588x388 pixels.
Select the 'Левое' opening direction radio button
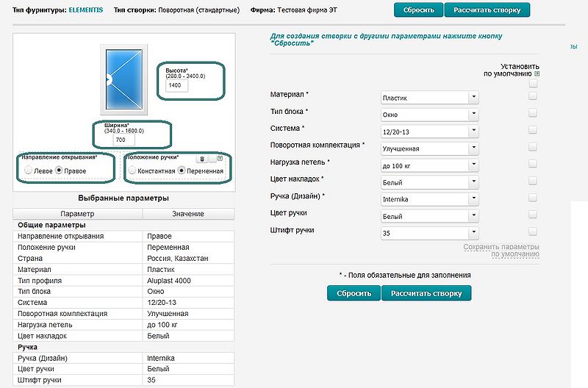(x=29, y=170)
